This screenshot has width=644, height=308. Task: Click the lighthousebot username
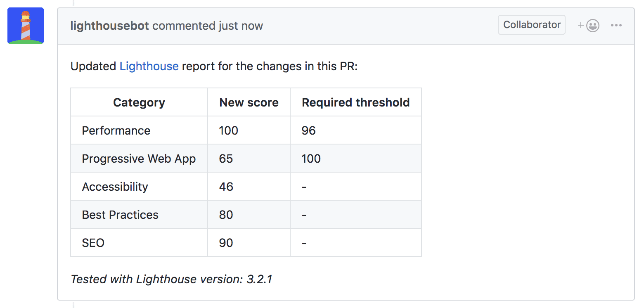[x=109, y=26]
